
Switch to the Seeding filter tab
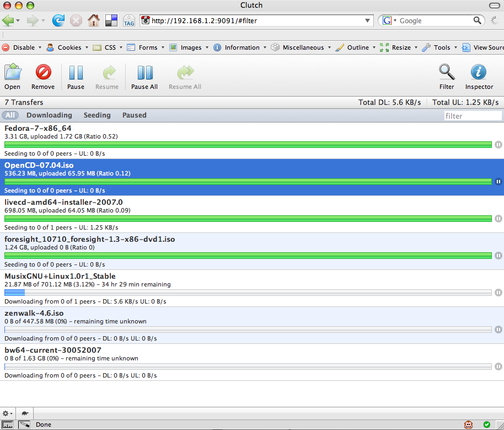click(97, 115)
